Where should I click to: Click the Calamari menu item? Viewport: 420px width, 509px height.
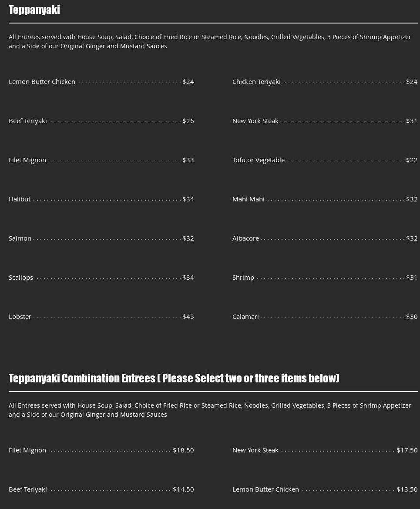245,317
